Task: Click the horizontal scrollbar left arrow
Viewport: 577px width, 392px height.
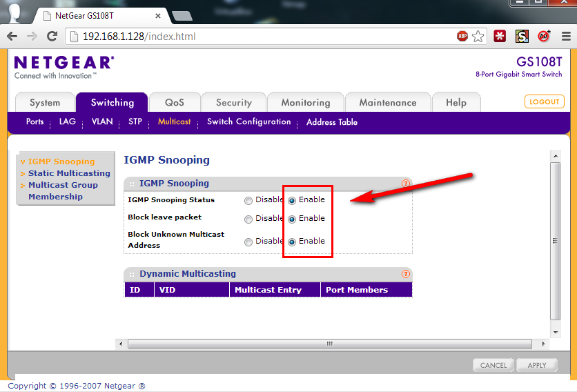Action: (121, 344)
